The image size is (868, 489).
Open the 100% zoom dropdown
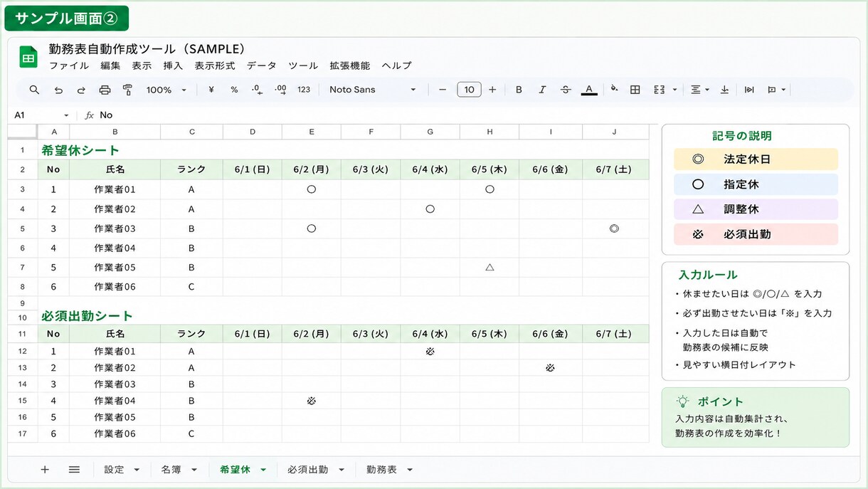point(166,90)
